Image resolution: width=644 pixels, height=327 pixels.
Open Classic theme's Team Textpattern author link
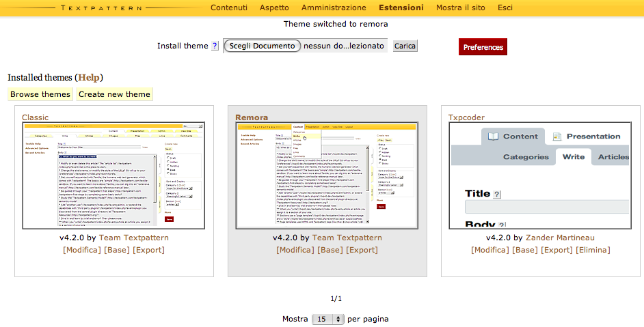[x=133, y=238]
